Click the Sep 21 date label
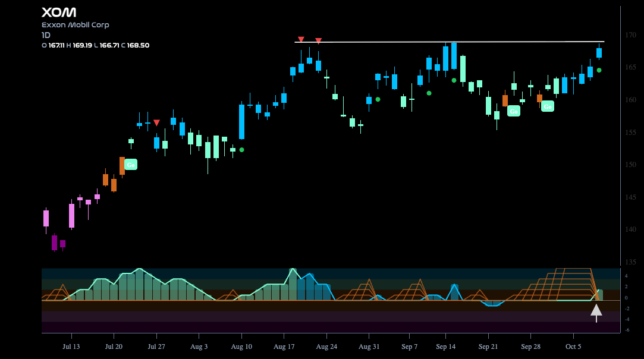 coord(488,347)
